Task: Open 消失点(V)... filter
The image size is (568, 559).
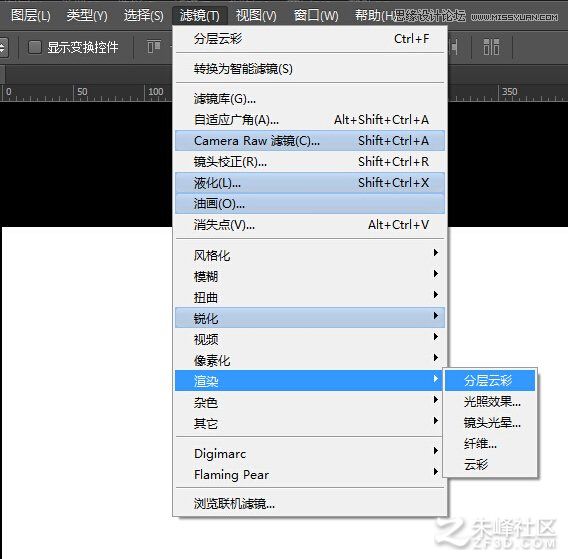Action: point(310,225)
